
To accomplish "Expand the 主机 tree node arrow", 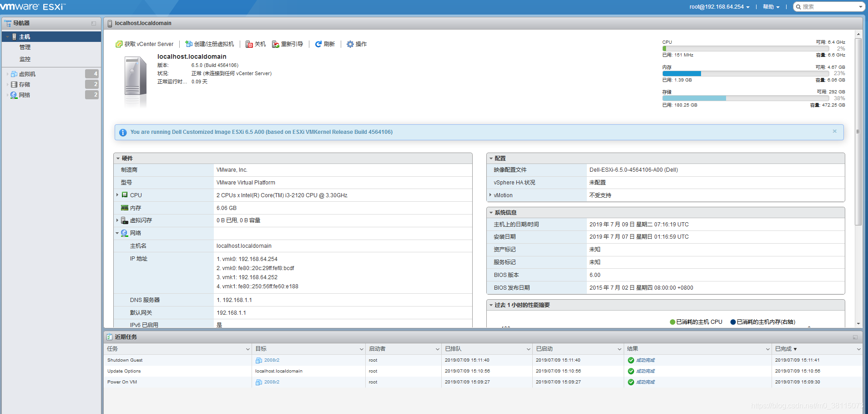I will (x=8, y=37).
